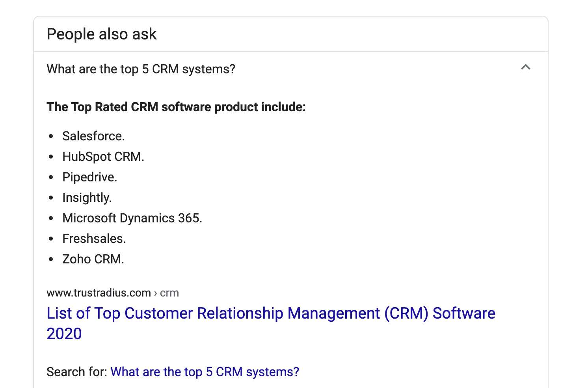Select the 'Microsoft Dynamics 365.' list item

tap(132, 218)
